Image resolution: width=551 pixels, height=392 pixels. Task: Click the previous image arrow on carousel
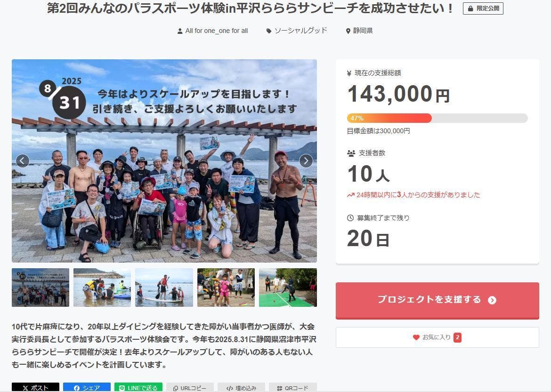pyautogui.click(x=23, y=161)
